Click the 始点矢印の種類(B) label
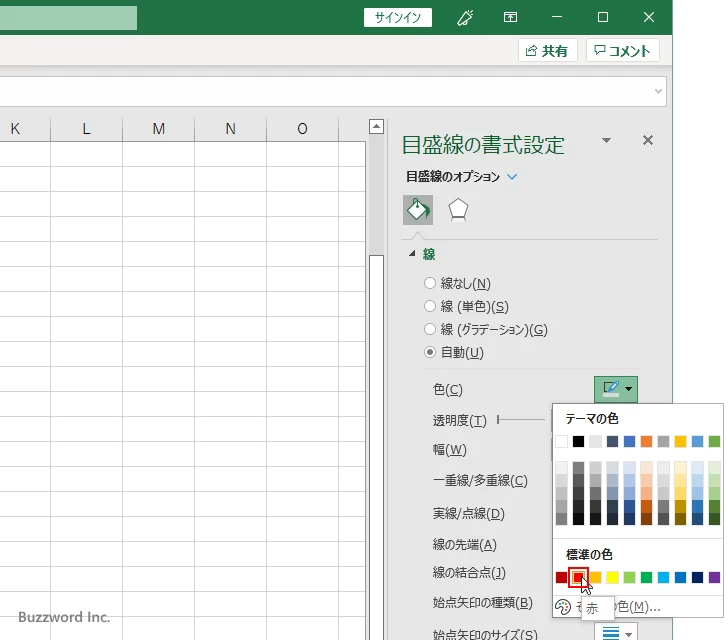 (x=482, y=603)
